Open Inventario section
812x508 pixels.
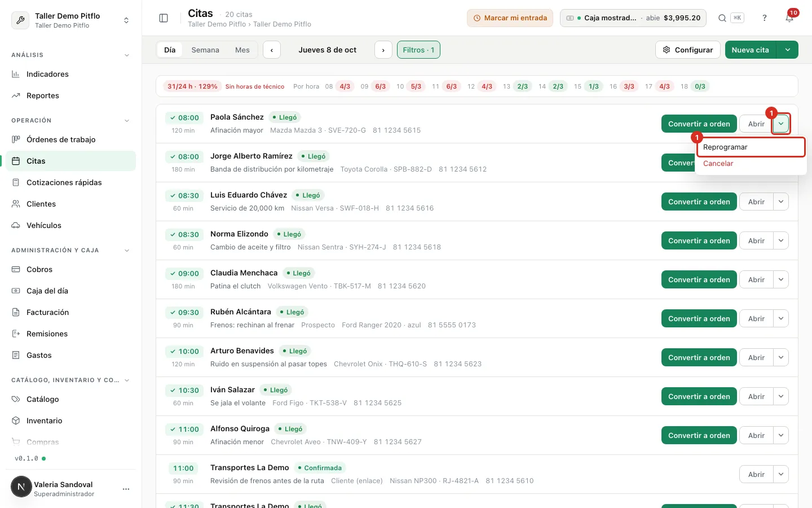tap(70, 421)
